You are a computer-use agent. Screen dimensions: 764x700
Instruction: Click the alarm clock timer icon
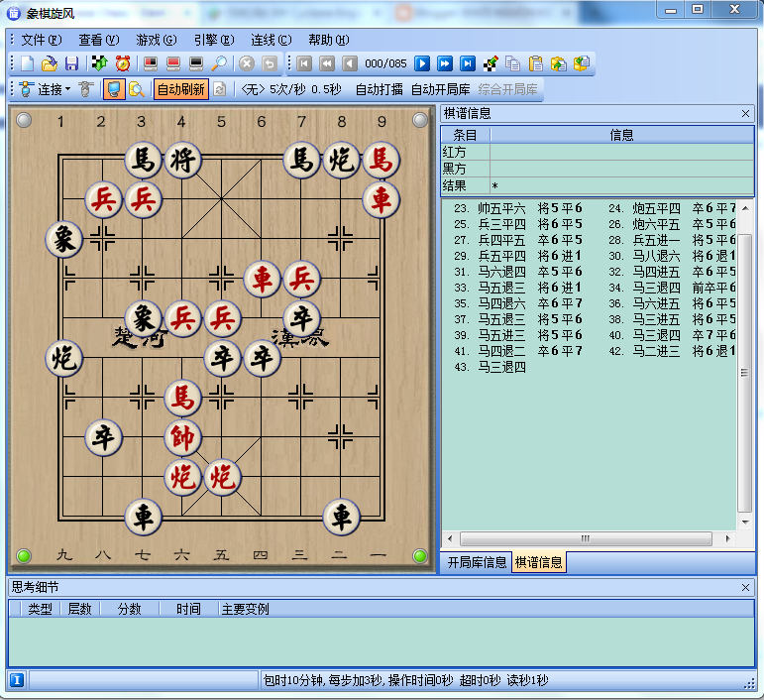coord(123,63)
